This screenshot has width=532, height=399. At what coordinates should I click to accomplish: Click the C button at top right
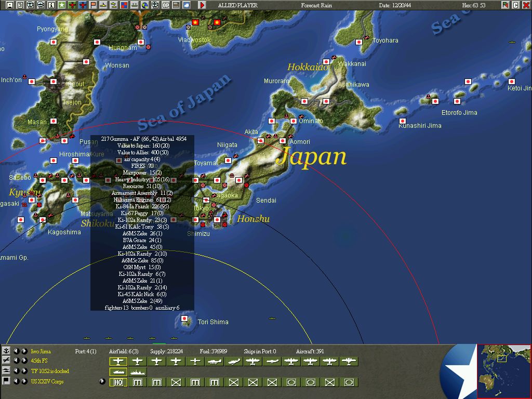coord(516,5)
